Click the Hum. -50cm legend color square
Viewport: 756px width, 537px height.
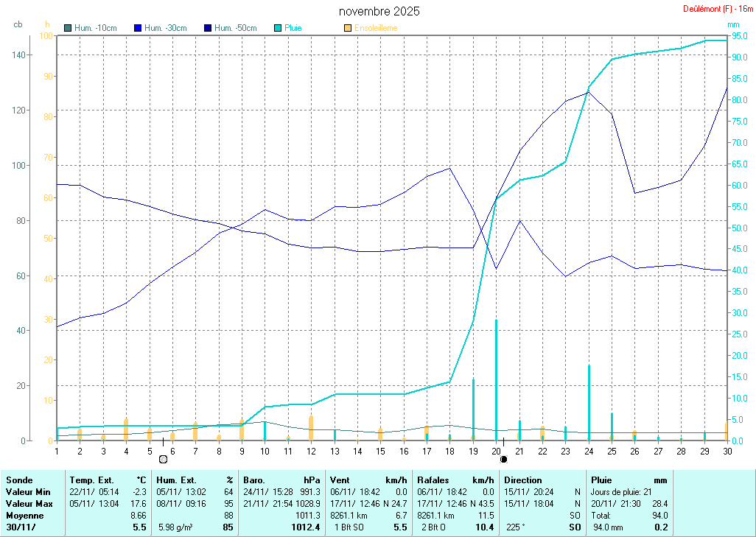[209, 28]
